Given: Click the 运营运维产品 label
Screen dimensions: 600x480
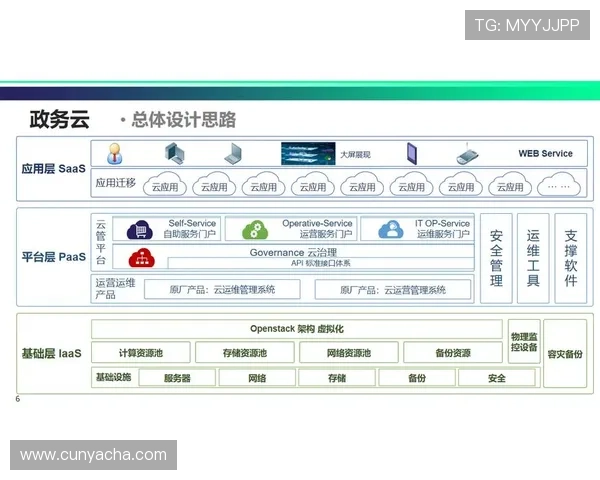Looking at the screenshot, I should (115, 289).
